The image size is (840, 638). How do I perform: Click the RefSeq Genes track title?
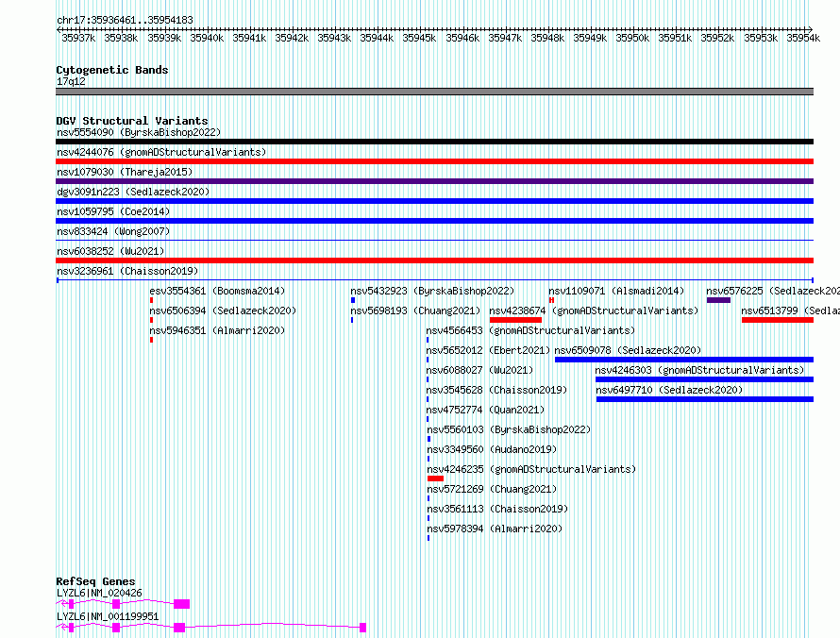click(x=95, y=581)
